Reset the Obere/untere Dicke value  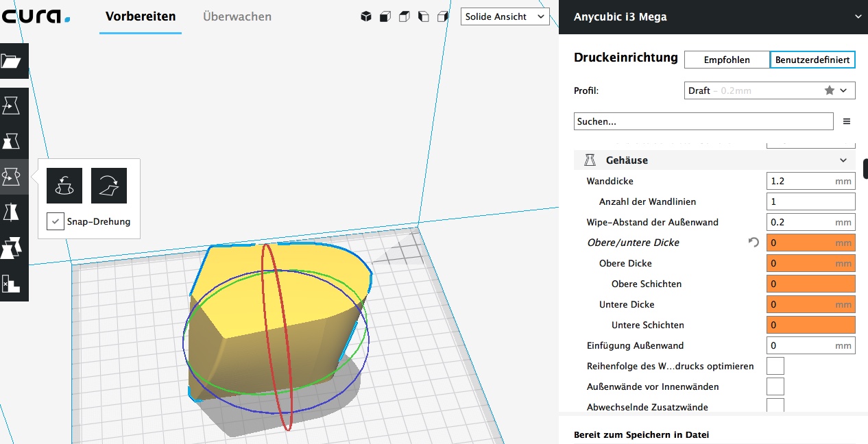coord(754,243)
